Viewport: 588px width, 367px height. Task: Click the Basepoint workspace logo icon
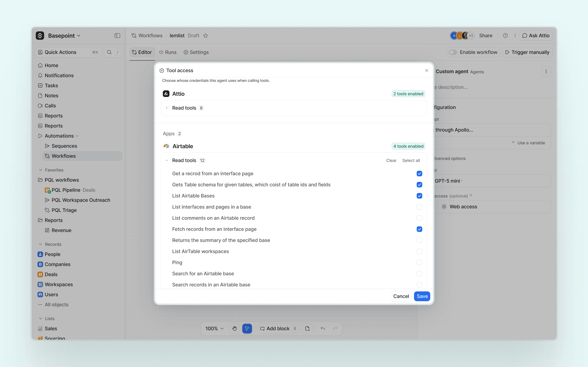pyautogui.click(x=40, y=36)
